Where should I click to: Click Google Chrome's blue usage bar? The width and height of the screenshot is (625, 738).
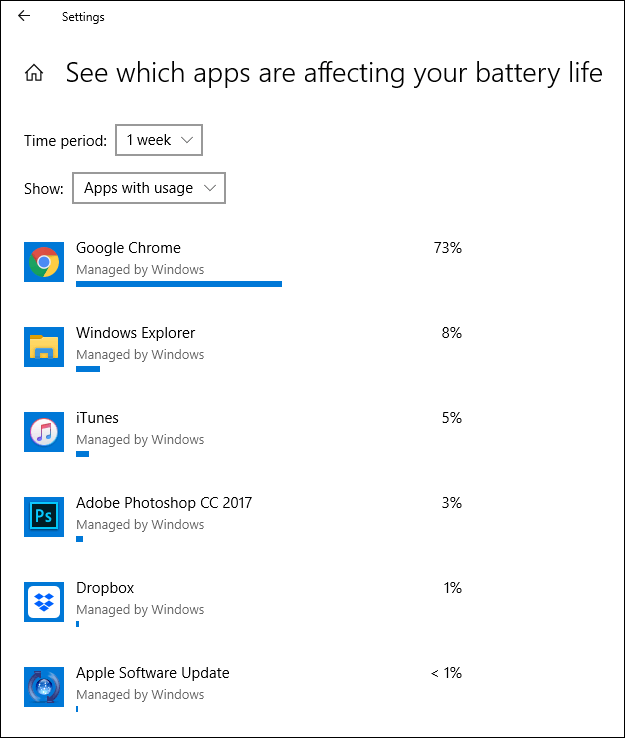179,284
